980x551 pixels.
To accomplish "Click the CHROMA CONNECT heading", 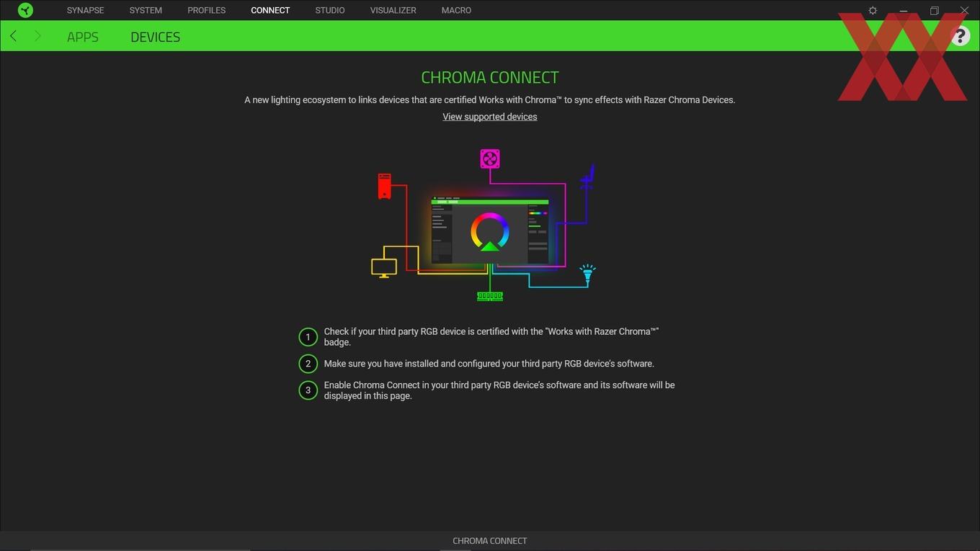I will pos(490,77).
